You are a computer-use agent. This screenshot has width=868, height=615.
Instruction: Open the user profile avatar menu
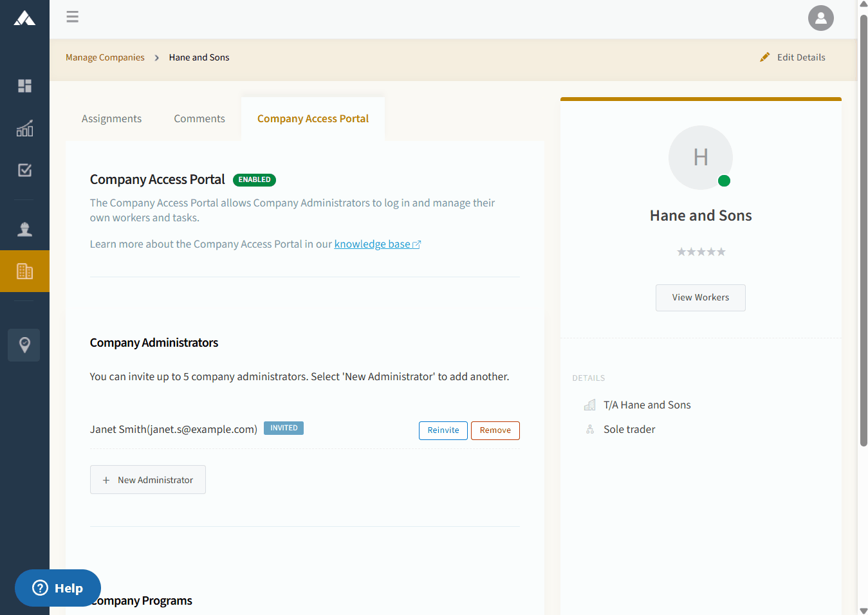click(820, 18)
